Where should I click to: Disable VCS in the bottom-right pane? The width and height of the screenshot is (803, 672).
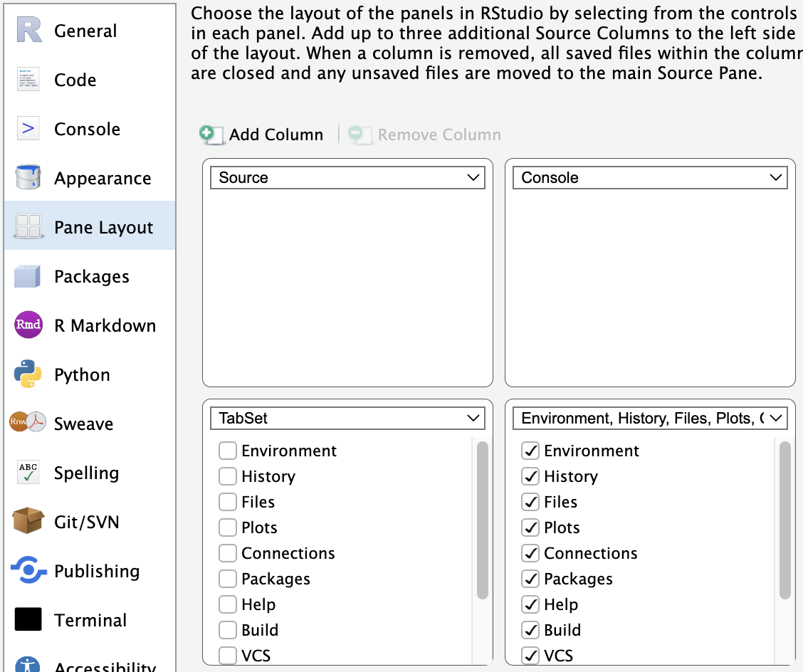click(x=530, y=656)
